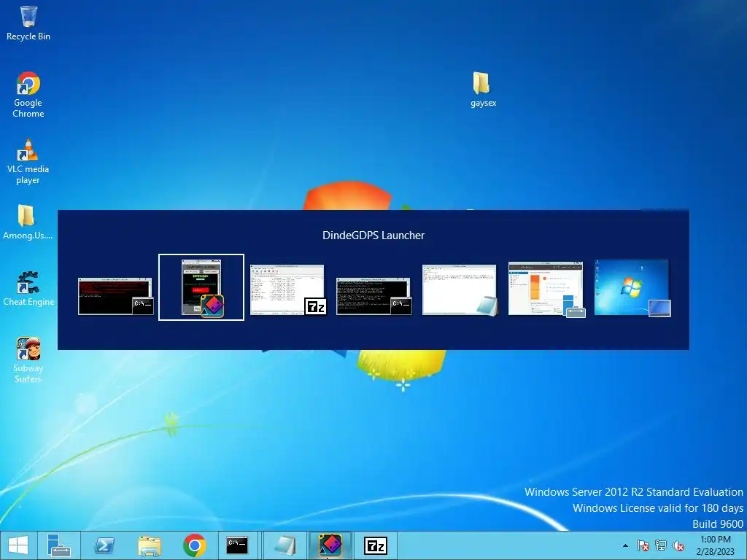Open the Windows Start button
This screenshot has width=747, height=560.
(18, 545)
